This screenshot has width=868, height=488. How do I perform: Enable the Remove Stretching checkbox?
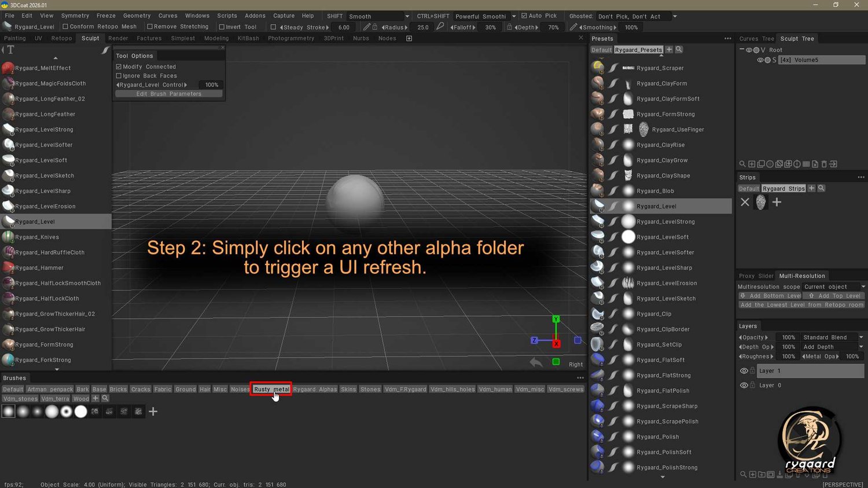click(x=150, y=27)
